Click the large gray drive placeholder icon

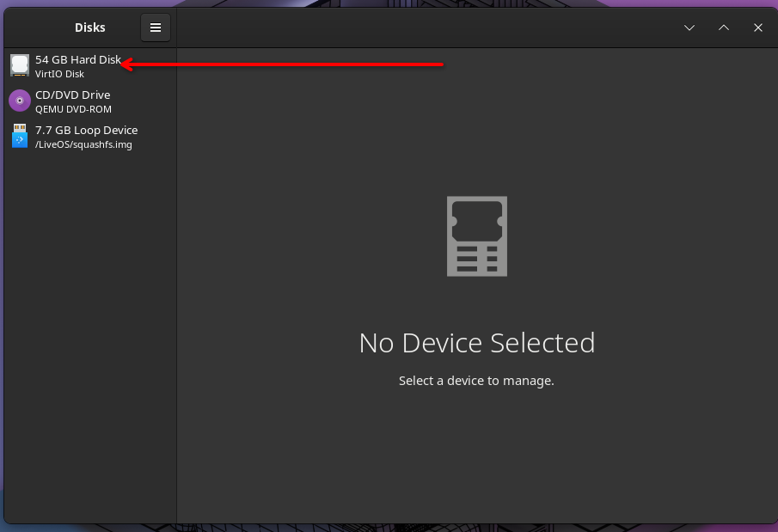point(476,236)
